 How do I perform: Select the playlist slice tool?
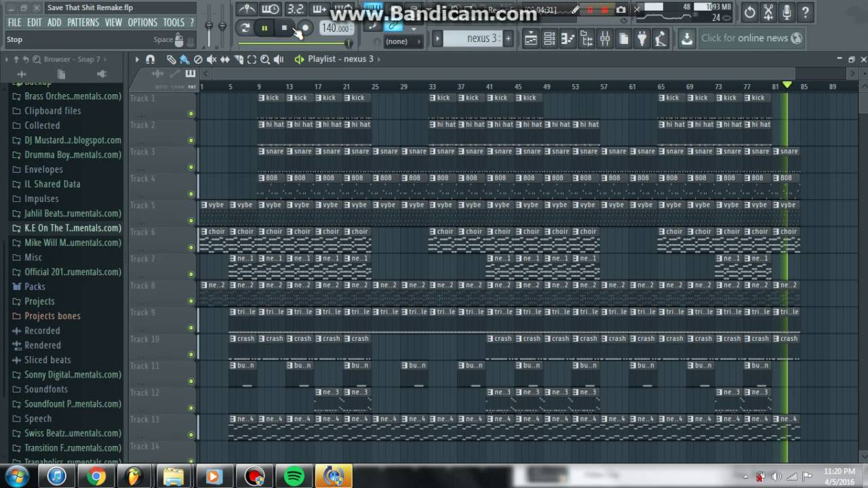[x=239, y=60]
